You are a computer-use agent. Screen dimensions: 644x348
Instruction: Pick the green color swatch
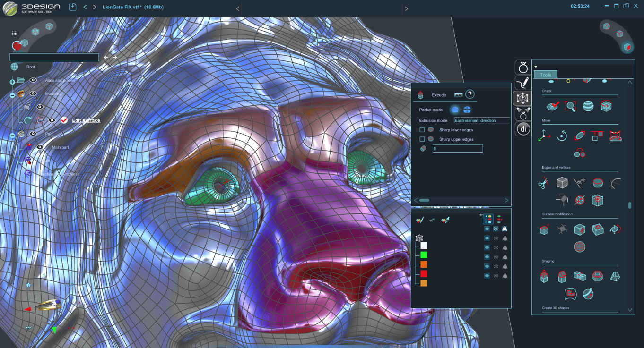click(424, 255)
